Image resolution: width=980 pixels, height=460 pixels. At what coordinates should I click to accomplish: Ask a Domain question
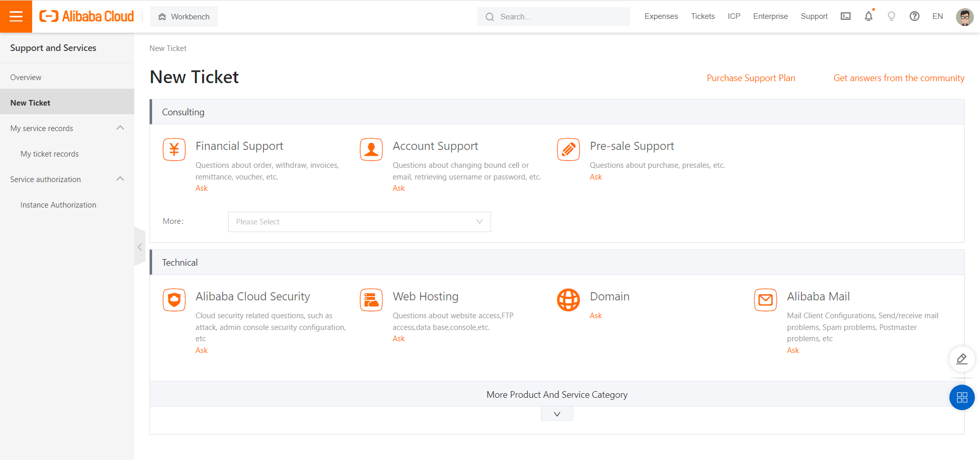coord(596,316)
